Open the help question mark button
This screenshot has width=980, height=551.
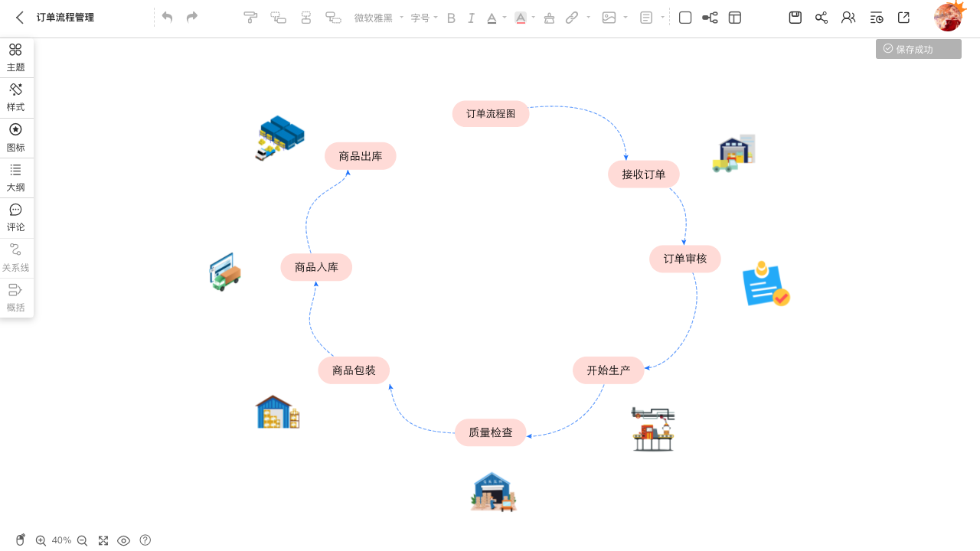pyautogui.click(x=145, y=540)
